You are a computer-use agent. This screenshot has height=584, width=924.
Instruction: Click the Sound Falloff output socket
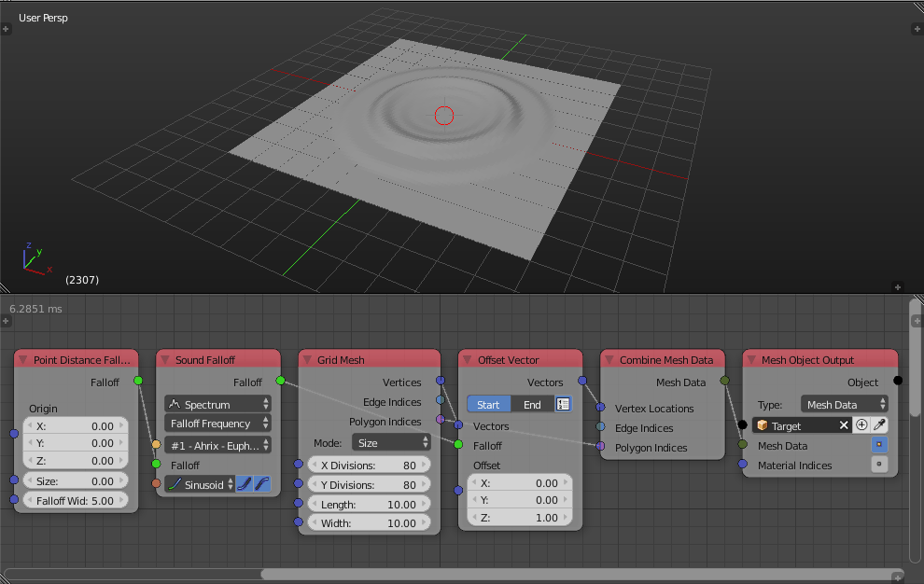281,381
